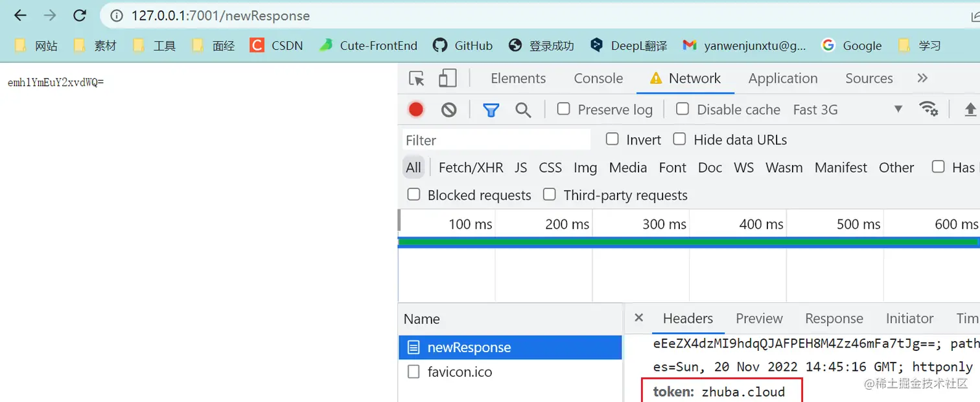Open the GitHub bookmark
Image resolution: width=980 pixels, height=402 pixels.
463,45
